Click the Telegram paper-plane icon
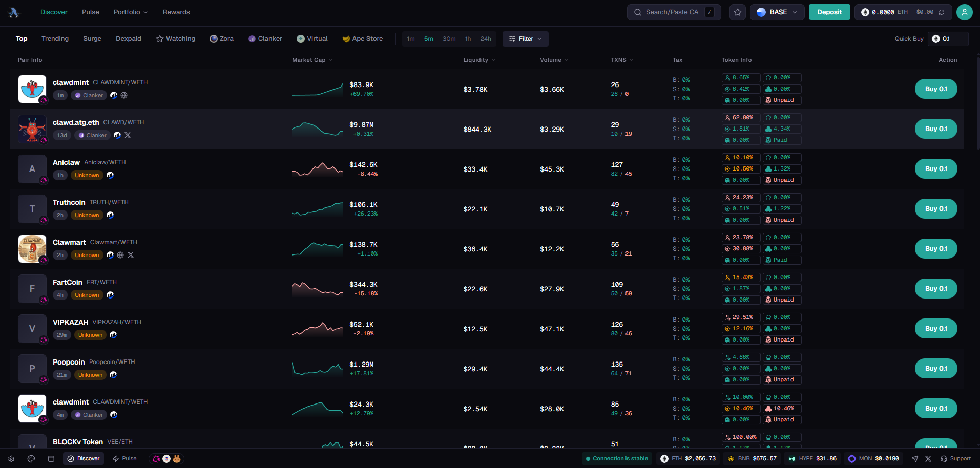 (915, 459)
